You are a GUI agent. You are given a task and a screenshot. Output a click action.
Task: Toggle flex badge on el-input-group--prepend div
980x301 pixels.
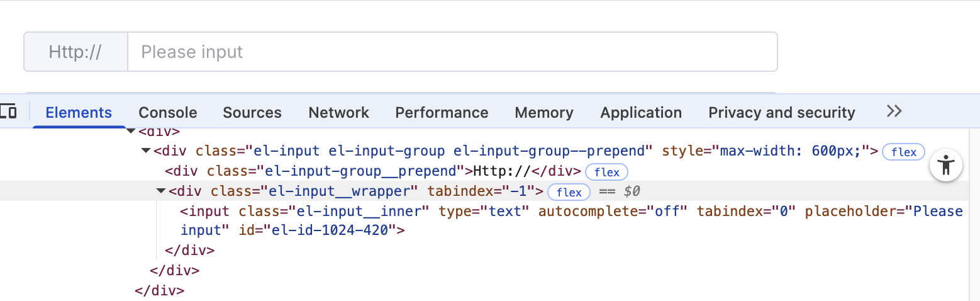pos(903,152)
